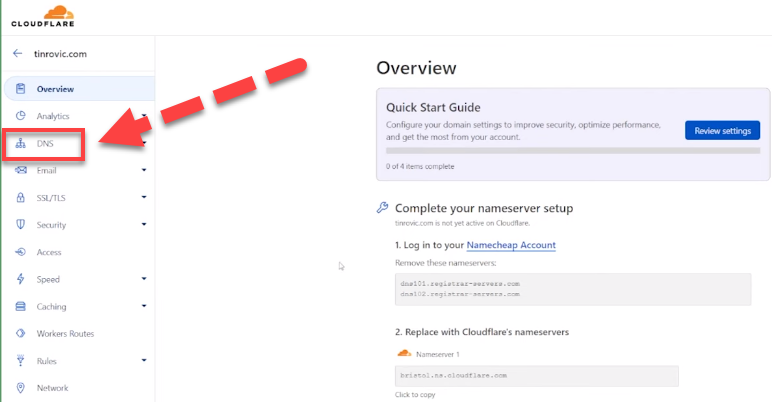The width and height of the screenshot is (772, 402).
Task: Click the Email envelope icon
Action: click(21, 170)
